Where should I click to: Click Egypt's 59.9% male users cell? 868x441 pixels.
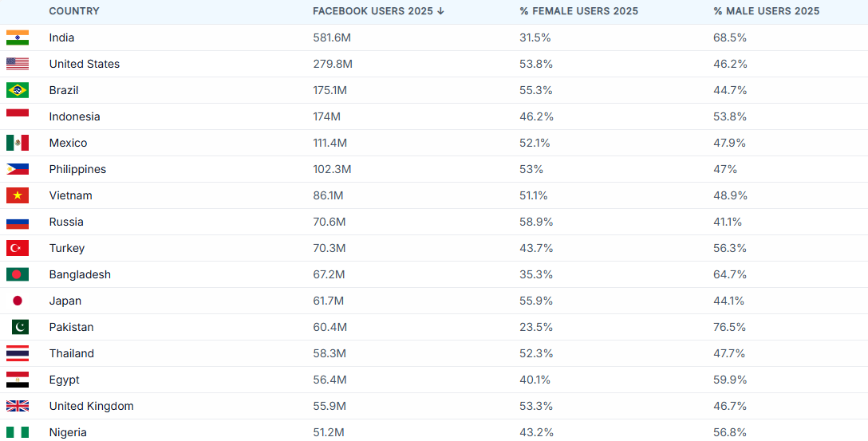pos(730,380)
